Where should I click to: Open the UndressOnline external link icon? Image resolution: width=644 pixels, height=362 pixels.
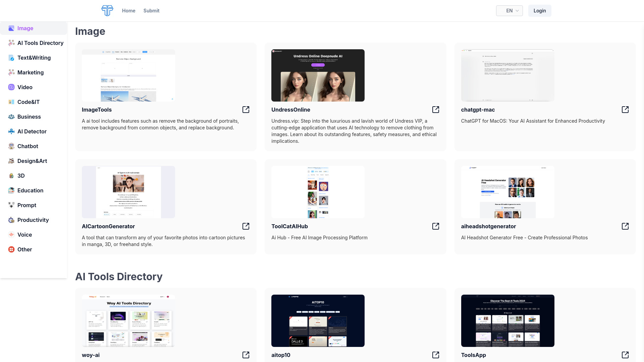click(436, 110)
